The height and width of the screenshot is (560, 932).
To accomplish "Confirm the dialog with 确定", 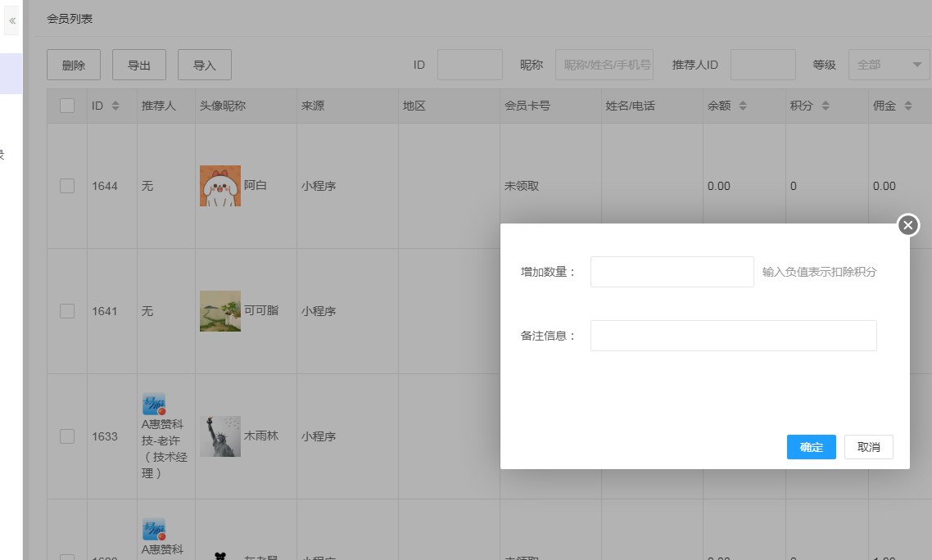I will coord(812,447).
